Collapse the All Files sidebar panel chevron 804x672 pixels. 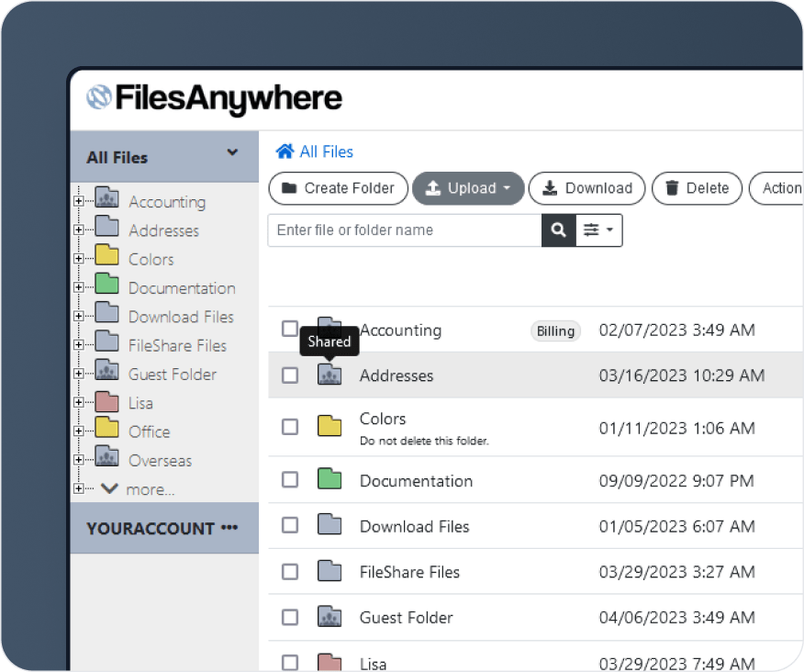(x=232, y=153)
